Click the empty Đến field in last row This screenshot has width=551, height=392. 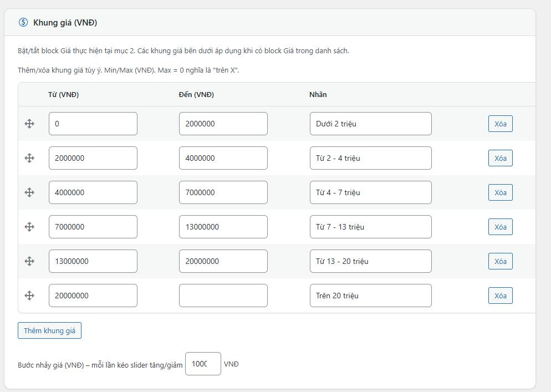[x=223, y=296]
